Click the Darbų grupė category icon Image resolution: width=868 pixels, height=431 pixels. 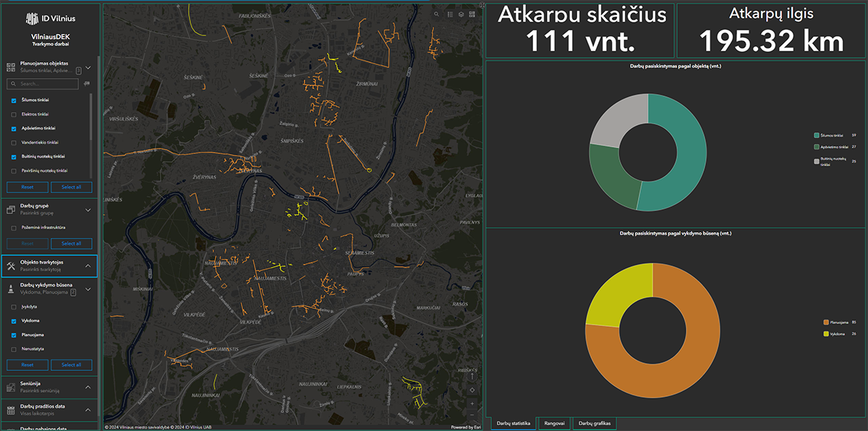point(11,210)
